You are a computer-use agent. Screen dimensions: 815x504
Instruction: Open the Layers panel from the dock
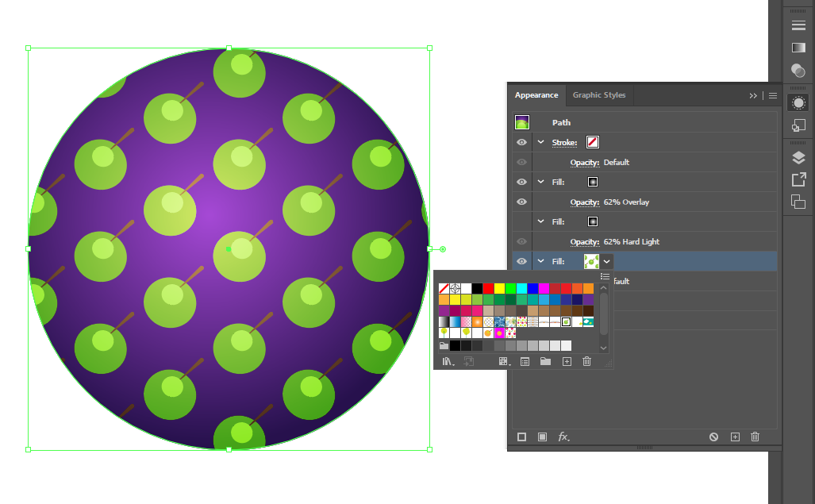798,157
